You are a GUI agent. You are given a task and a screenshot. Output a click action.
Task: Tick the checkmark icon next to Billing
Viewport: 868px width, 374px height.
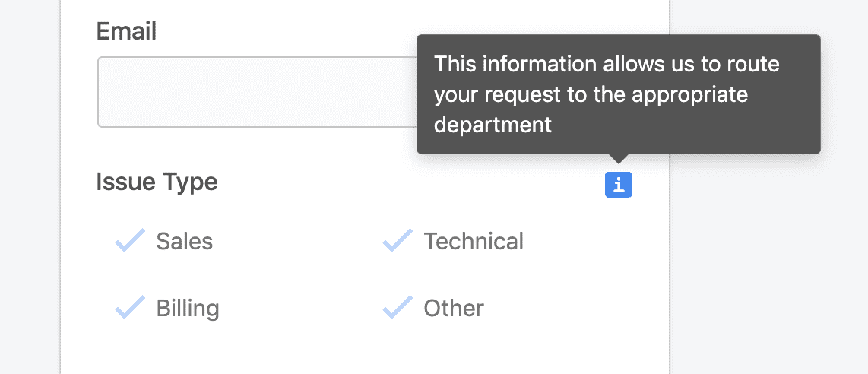click(x=130, y=307)
